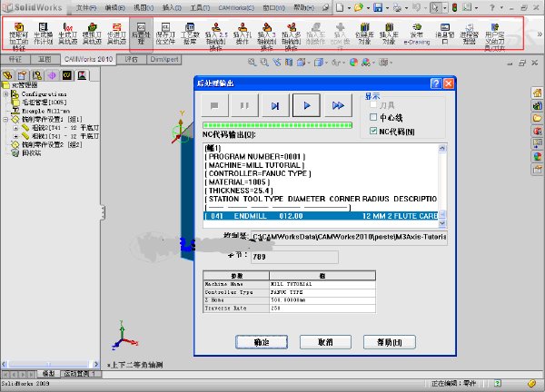This screenshot has height=392, width=545.
Task: Click Post Process (后置处理) toolbar icon
Action: click(x=141, y=34)
